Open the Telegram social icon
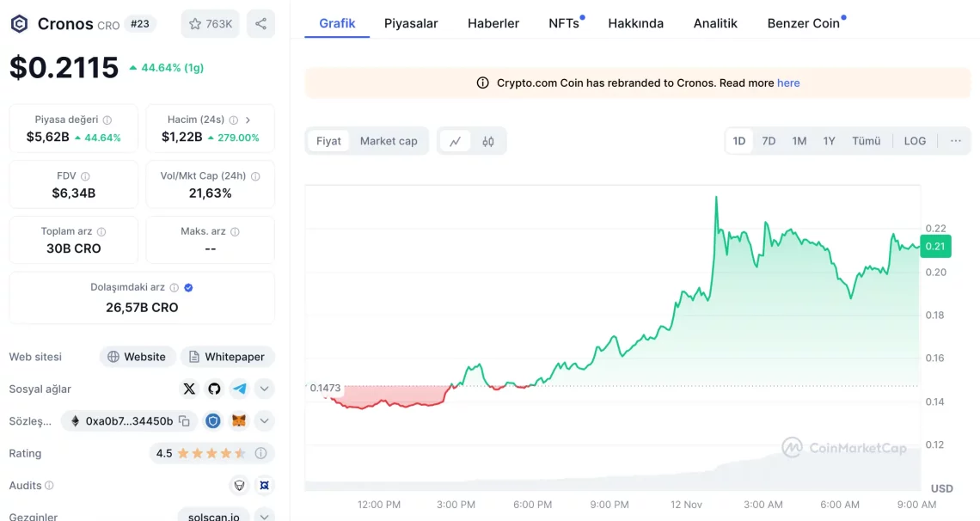Screen dimensions: 980x521 click(239, 389)
